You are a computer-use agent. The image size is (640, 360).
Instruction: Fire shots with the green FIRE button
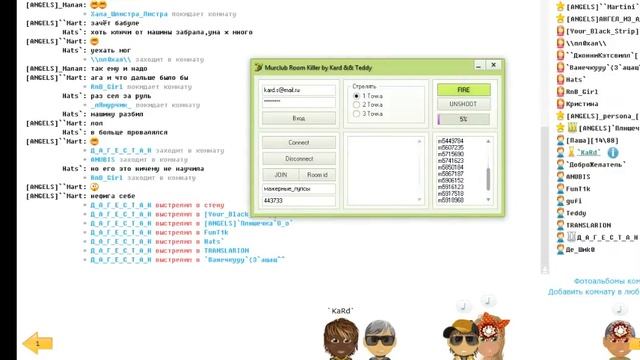(464, 90)
